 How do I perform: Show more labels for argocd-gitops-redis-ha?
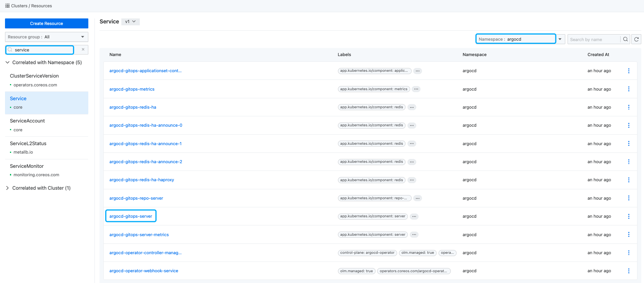(x=412, y=107)
